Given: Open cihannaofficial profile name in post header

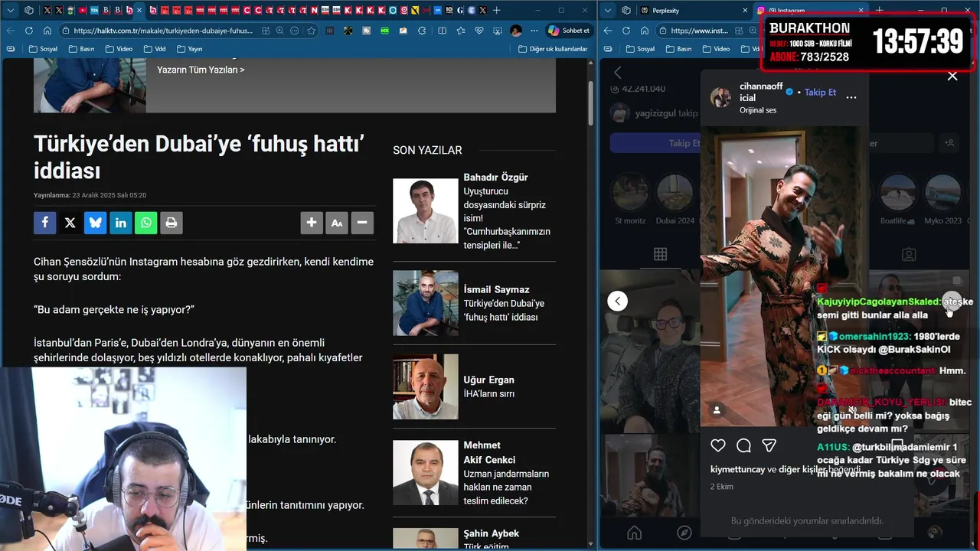Looking at the screenshot, I should tap(761, 92).
